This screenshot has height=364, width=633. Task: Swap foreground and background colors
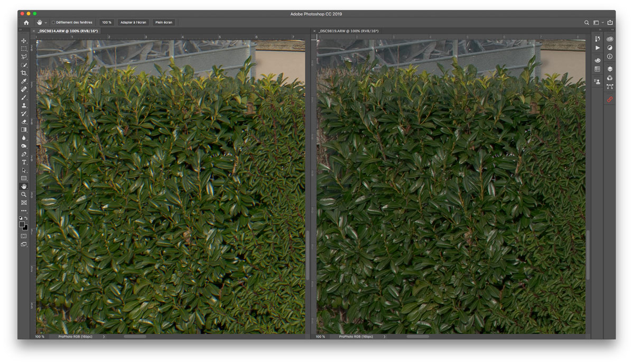coord(26,218)
